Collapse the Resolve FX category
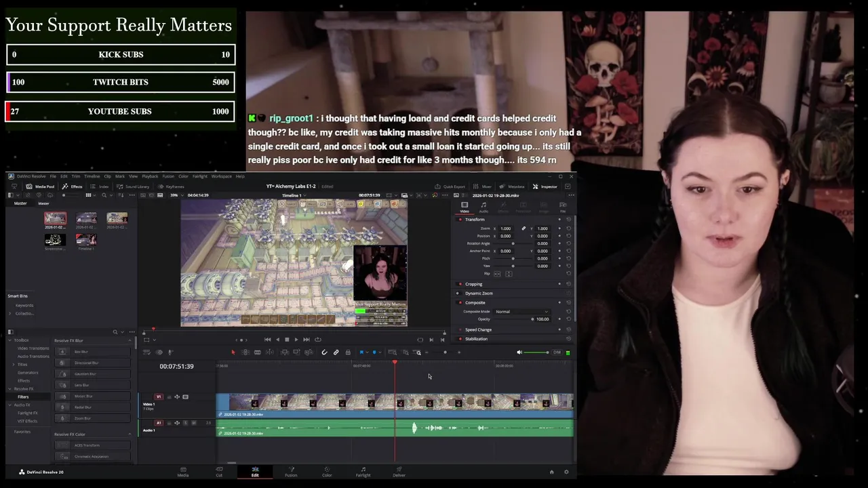The image size is (868, 488). (x=10, y=389)
